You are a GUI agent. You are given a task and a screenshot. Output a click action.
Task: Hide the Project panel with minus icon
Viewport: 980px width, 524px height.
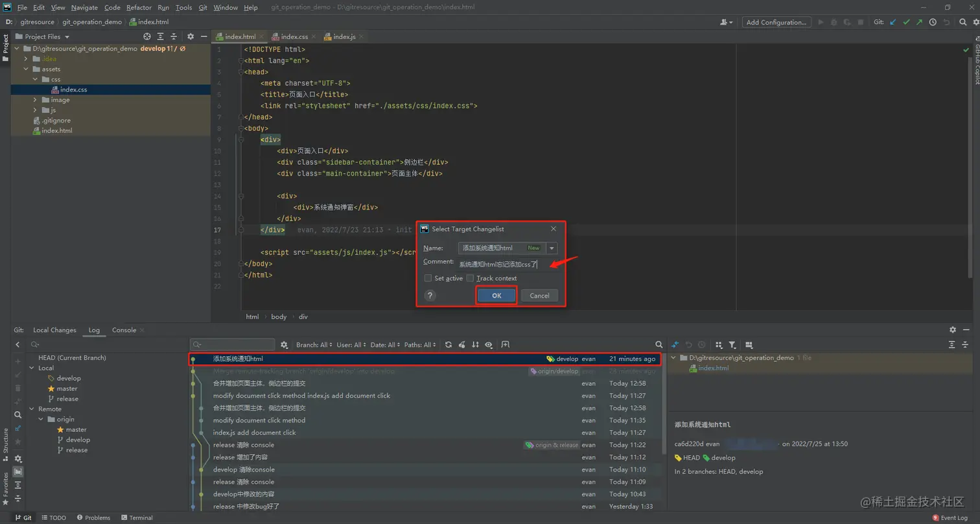pyautogui.click(x=204, y=36)
